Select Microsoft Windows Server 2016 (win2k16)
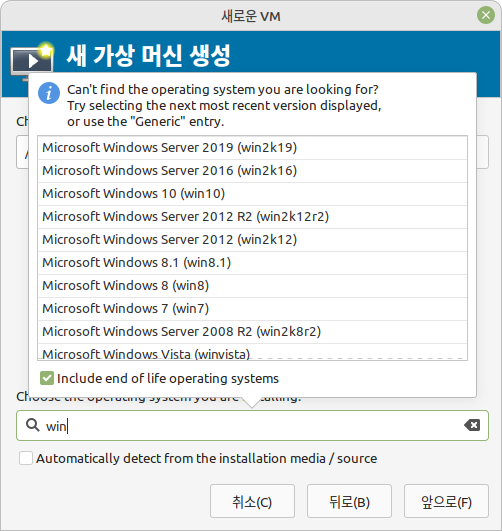Viewport: 502px width, 531px height. click(252, 171)
